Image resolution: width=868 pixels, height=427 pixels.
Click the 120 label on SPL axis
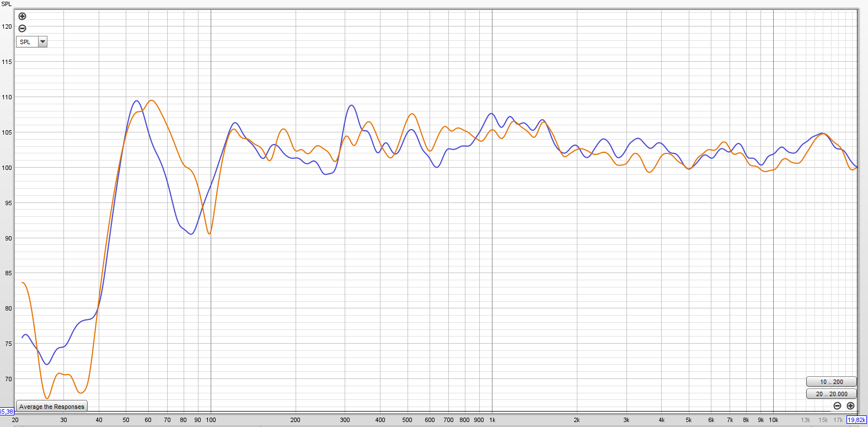point(7,26)
